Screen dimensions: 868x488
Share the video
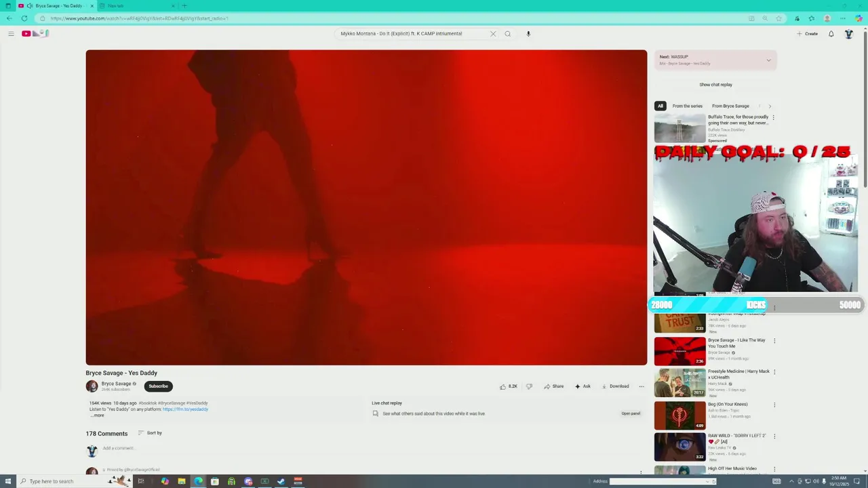pos(553,386)
